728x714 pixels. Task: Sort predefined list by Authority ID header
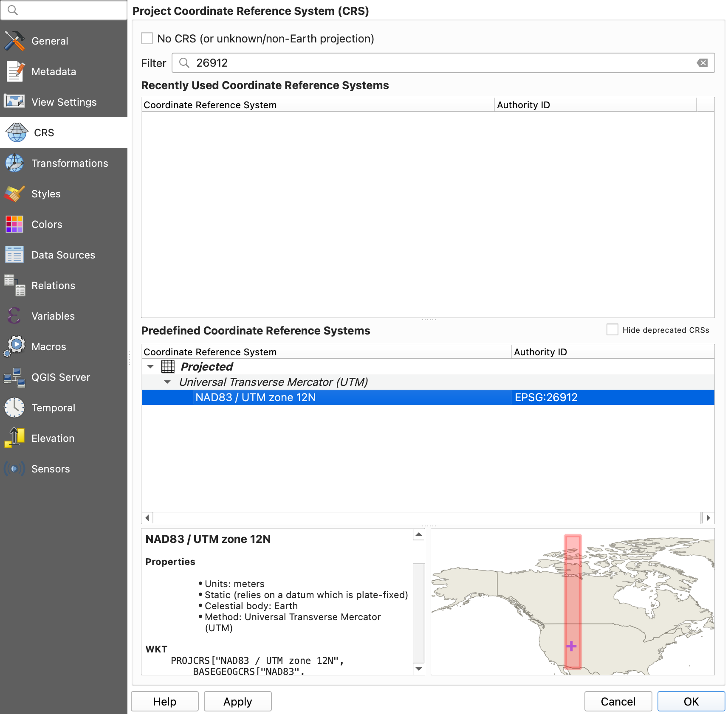[612, 352]
